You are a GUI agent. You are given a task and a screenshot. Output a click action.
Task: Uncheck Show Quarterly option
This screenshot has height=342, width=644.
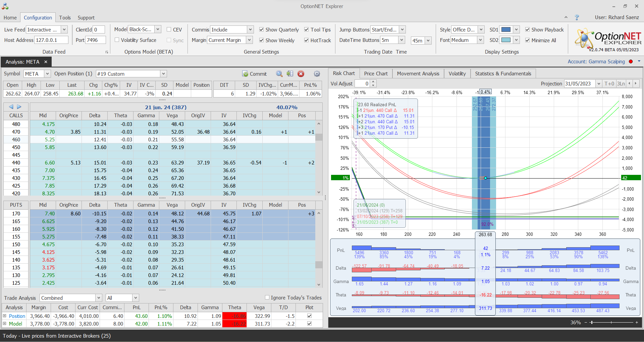tap(262, 29)
